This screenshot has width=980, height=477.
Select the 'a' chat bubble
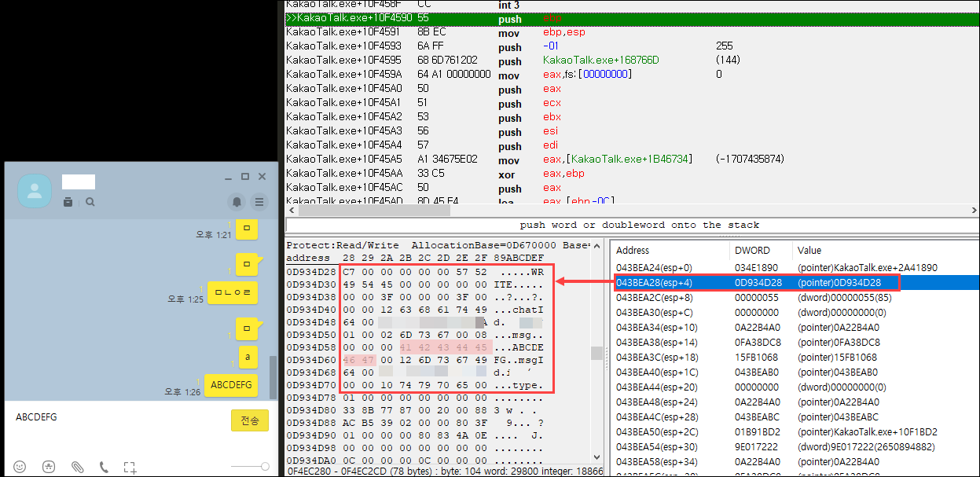click(x=248, y=357)
